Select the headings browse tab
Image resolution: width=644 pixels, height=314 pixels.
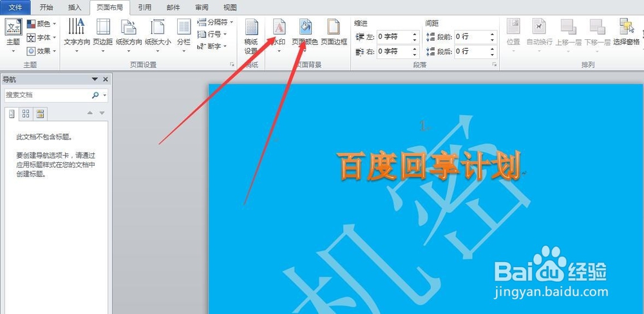tap(12, 114)
